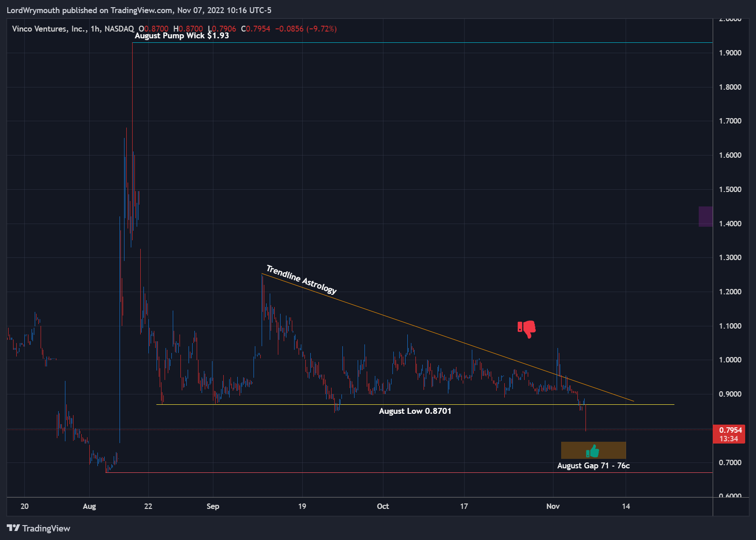Click the 1.2000 price axis label
756x540 pixels.
click(730, 292)
